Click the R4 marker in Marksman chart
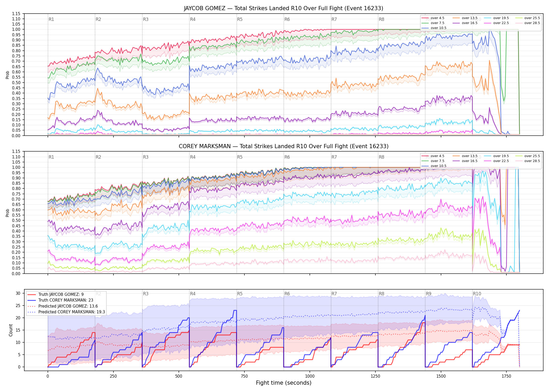 193,157
